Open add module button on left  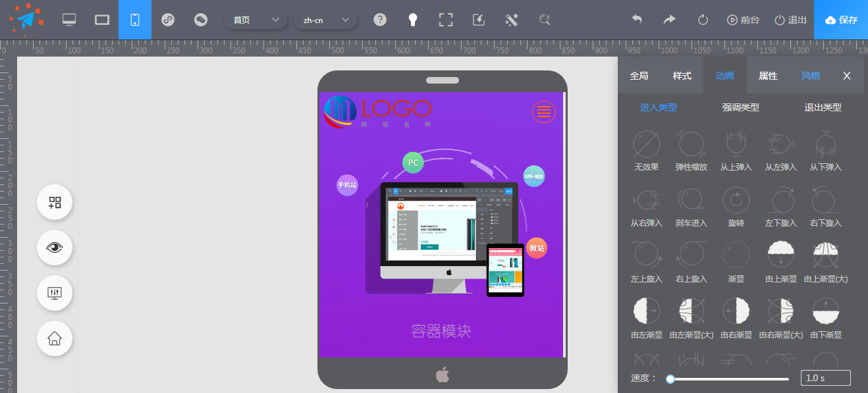55,202
